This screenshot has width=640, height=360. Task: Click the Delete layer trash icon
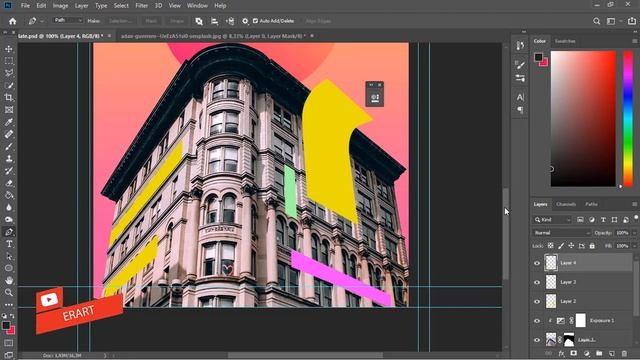(624, 353)
